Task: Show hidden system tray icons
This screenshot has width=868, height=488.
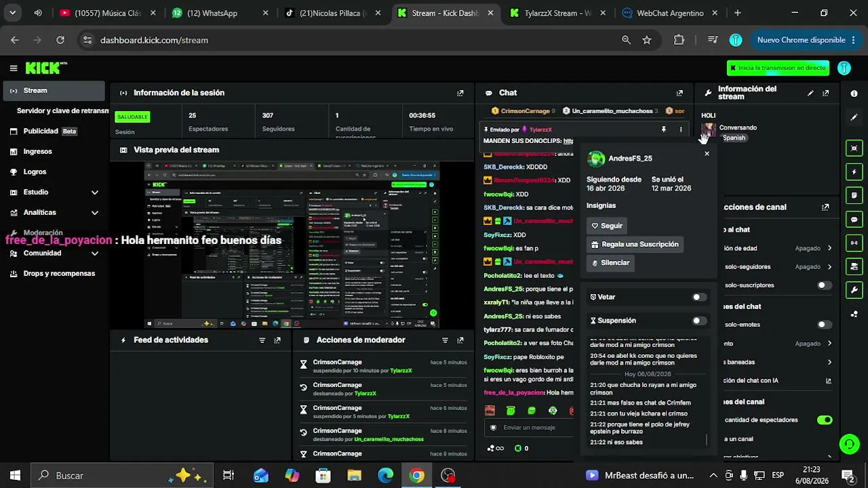Action: [x=713, y=475]
